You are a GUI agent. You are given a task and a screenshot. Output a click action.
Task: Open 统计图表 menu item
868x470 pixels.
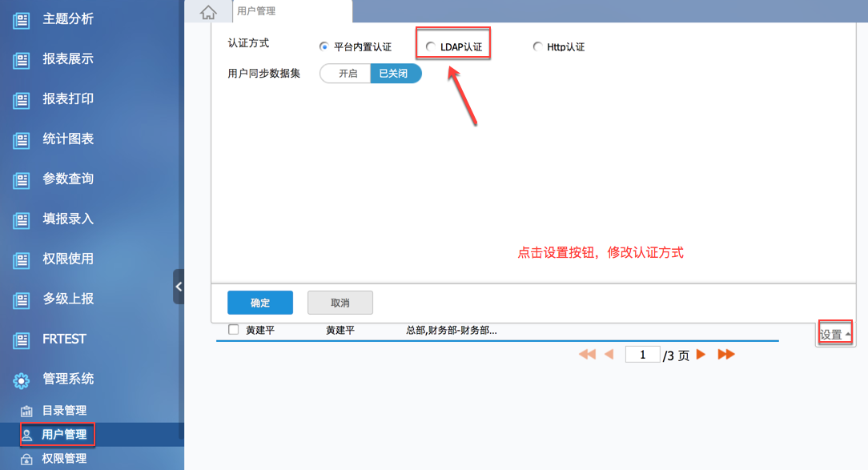pyautogui.click(x=67, y=139)
